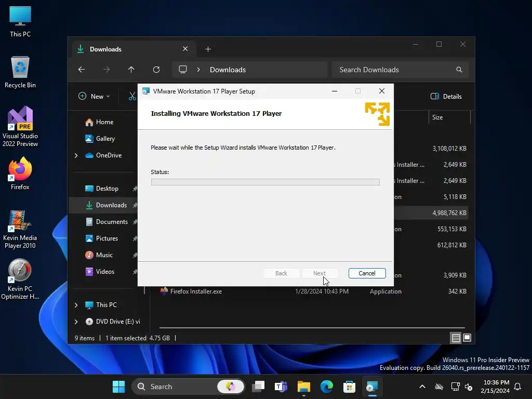Click the search magnifier in Explorer
Screen dimensions: 532x399
click(x=459, y=70)
